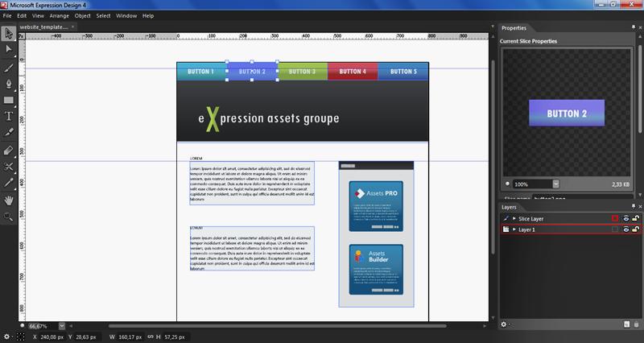The image size is (644, 343).
Task: Open the Select menu
Action: (103, 15)
